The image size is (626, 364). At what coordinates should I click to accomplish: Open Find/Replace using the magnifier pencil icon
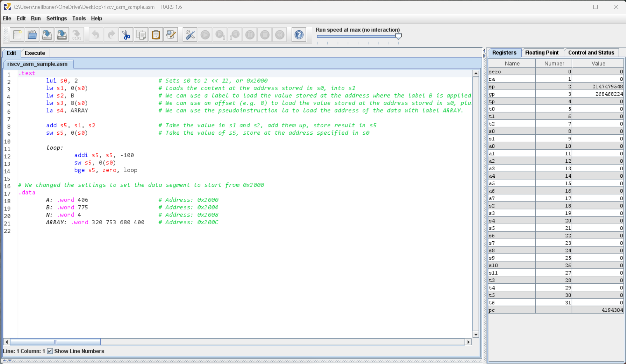point(171,35)
